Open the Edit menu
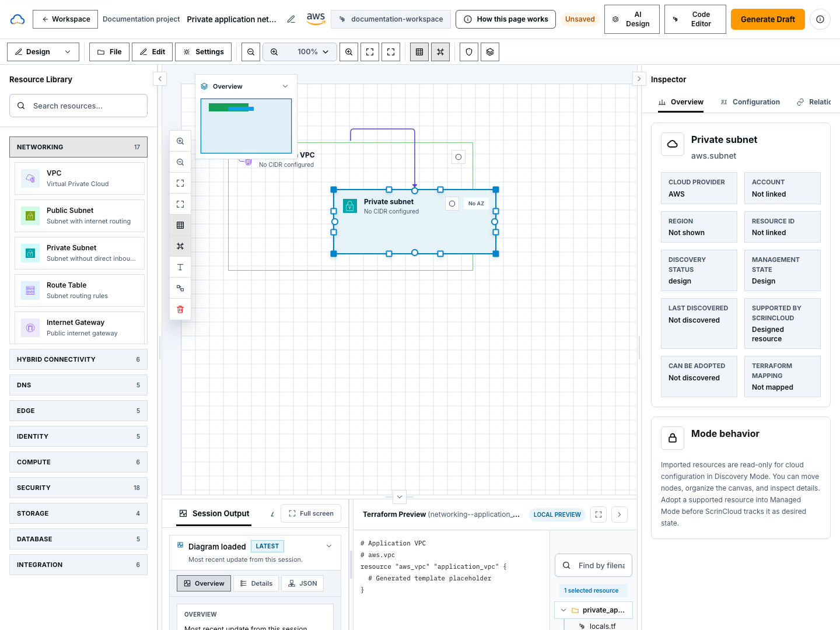This screenshot has height=630, width=840. click(152, 52)
